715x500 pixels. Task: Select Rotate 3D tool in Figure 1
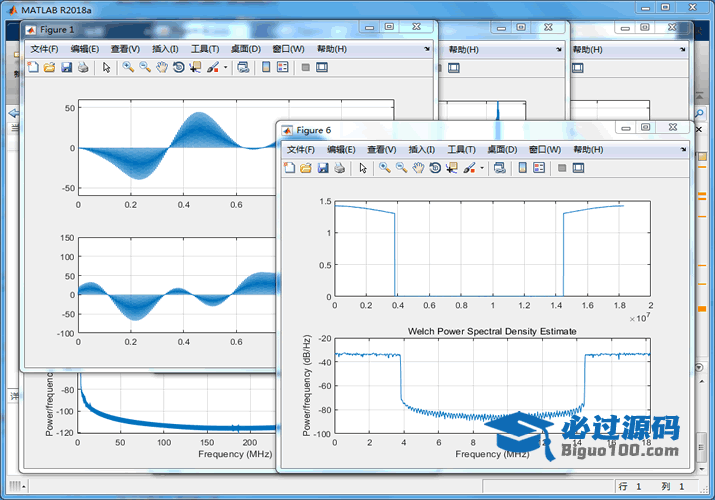[178, 67]
